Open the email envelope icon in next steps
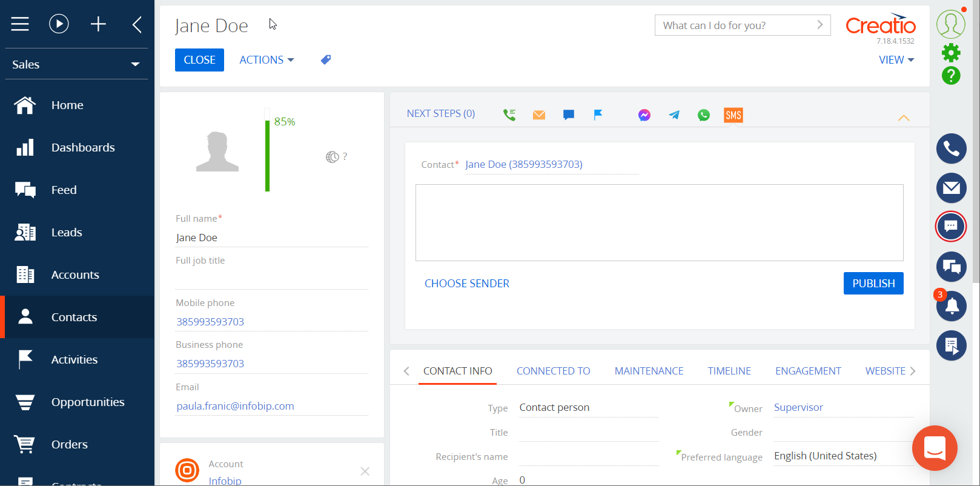980x486 pixels. coord(538,115)
